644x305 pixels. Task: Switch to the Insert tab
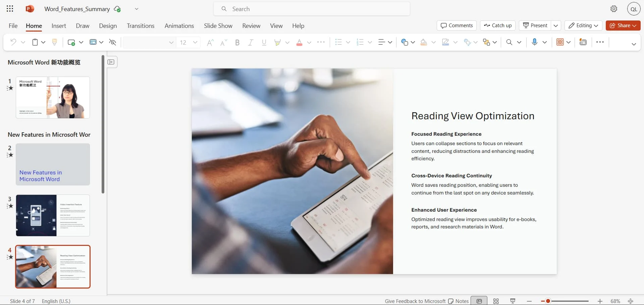[59, 26]
